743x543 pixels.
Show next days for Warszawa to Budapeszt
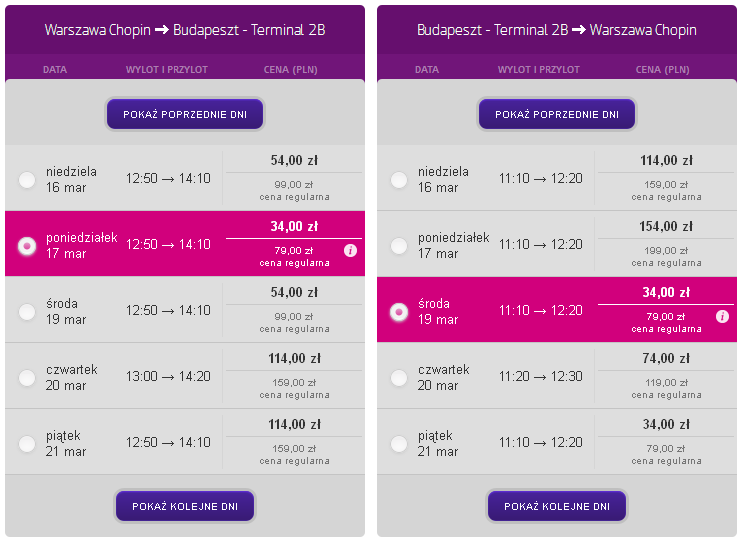click(x=185, y=506)
